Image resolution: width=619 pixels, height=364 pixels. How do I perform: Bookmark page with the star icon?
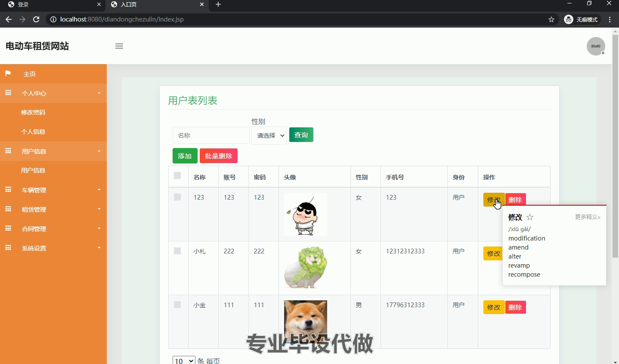pos(551,19)
